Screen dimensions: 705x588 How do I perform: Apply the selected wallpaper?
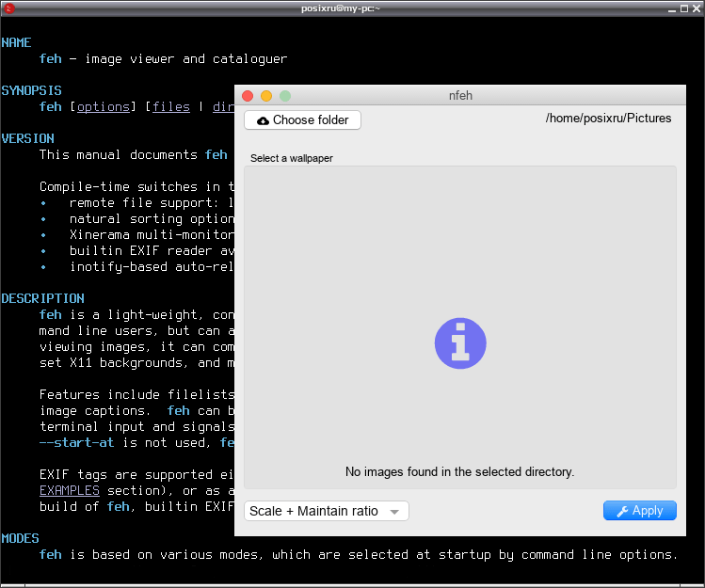639,511
